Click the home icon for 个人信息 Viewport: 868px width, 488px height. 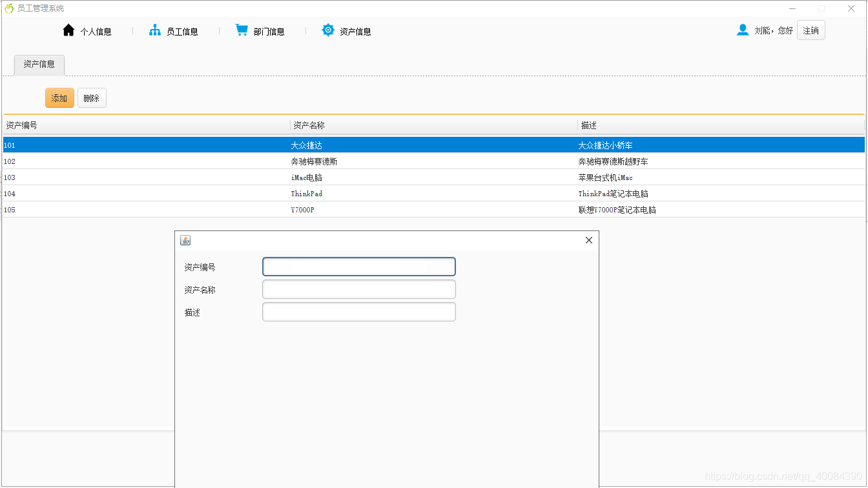68,30
